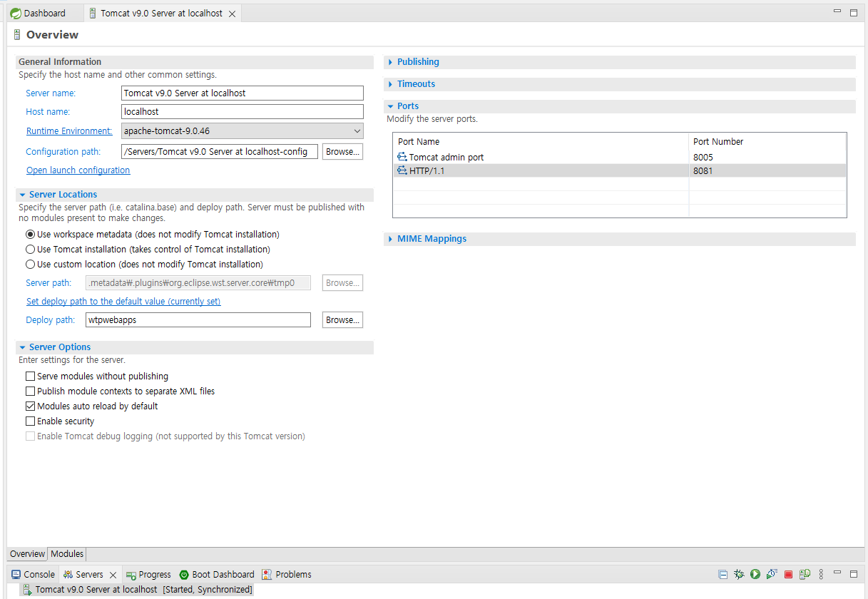This screenshot has height=599, width=868.
Task: Expand the MIME Mappings section
Action: [x=390, y=239]
